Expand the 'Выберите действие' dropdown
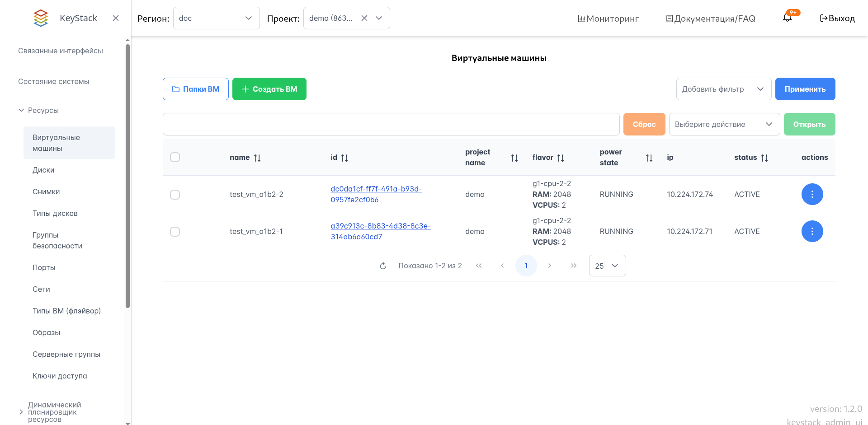Image resolution: width=868 pixels, height=425 pixels. [724, 124]
